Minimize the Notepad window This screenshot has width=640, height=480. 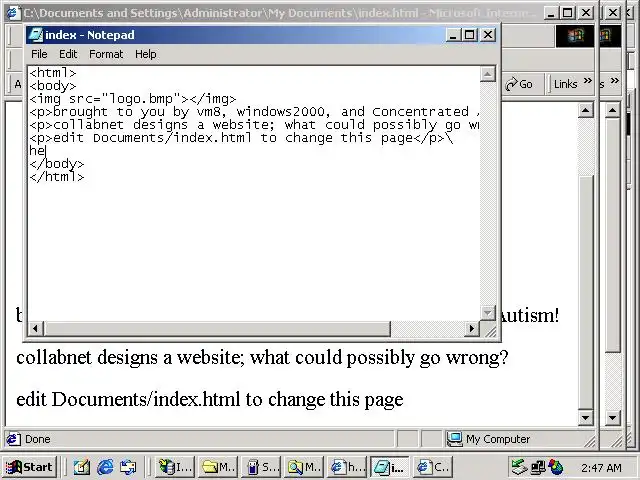(x=453, y=35)
